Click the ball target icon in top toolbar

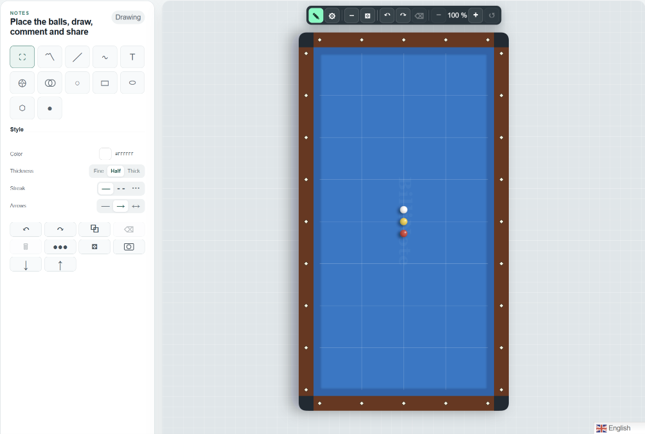(332, 16)
